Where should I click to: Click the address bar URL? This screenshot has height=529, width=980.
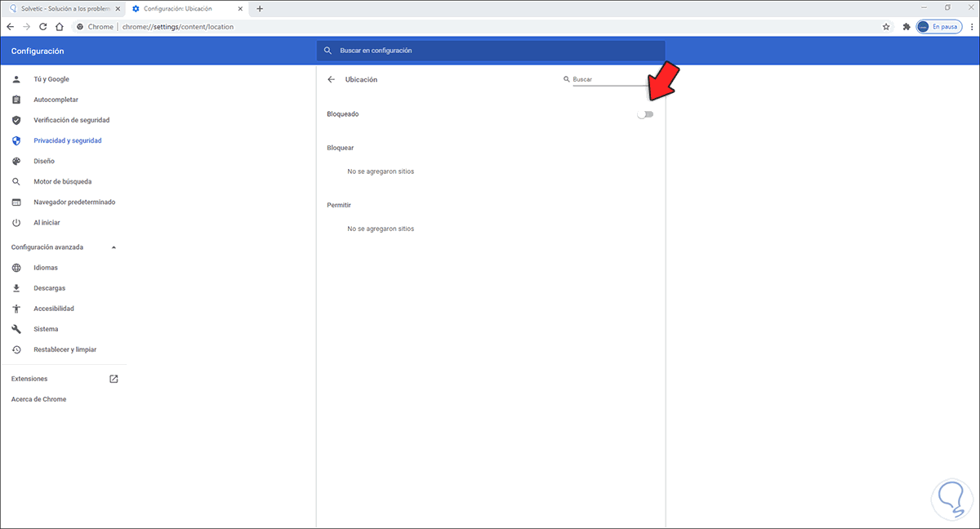(177, 26)
